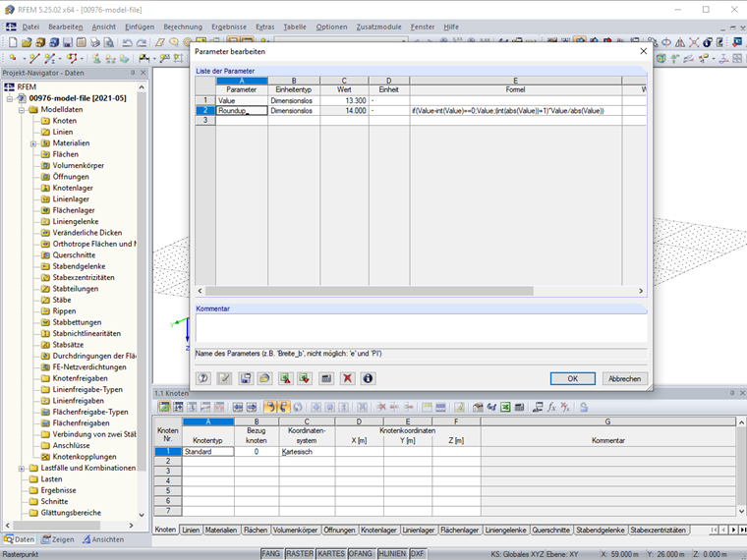Toggle FANG snap in status bar
The image size is (747, 560).
pos(270,553)
